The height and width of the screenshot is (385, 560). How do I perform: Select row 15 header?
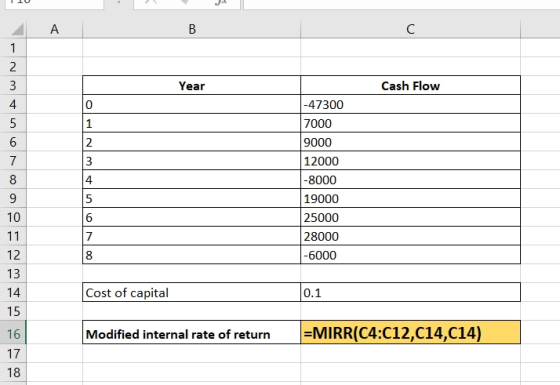point(13,311)
